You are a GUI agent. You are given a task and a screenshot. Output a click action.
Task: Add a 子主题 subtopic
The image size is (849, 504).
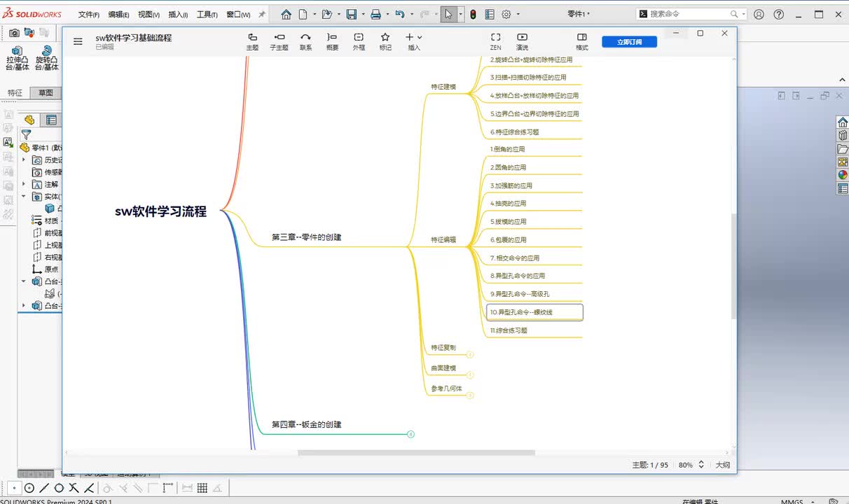pyautogui.click(x=279, y=41)
